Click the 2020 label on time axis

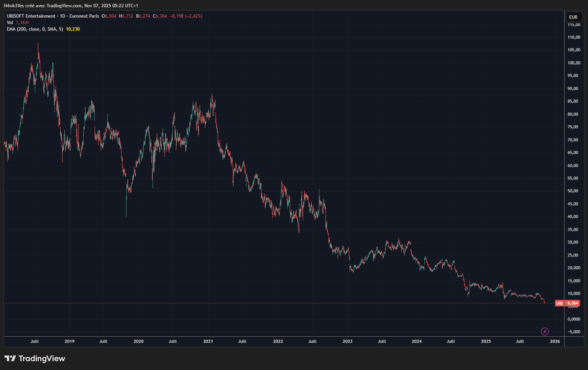[139, 341]
